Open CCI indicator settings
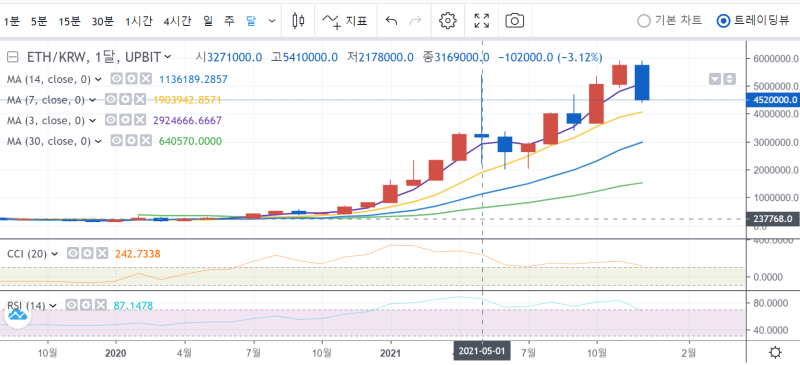800x365 pixels. point(88,253)
